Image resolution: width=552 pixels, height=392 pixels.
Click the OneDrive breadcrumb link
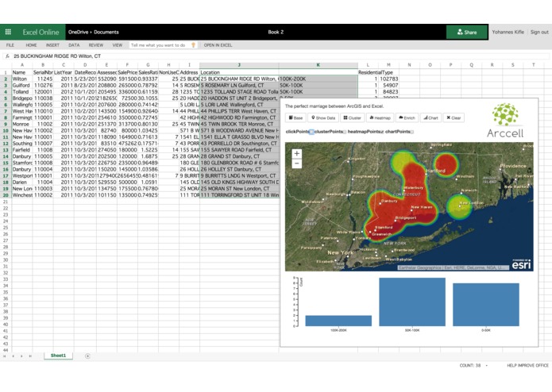(78, 32)
